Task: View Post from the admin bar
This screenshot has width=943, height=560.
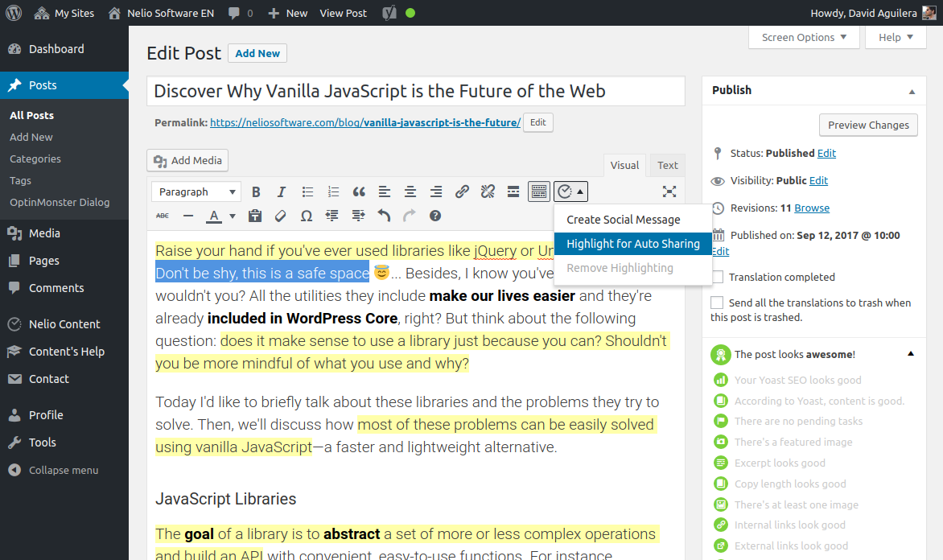Action: tap(343, 13)
